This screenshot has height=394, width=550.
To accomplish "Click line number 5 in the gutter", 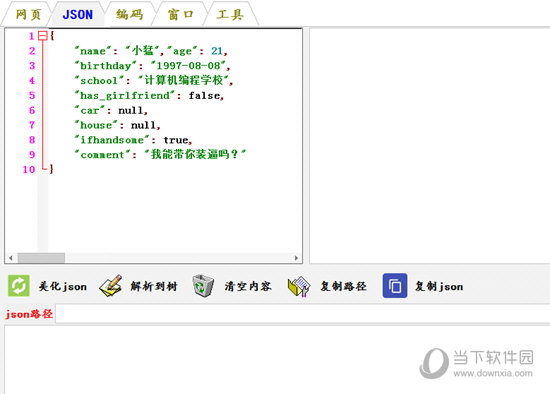I will pos(32,95).
